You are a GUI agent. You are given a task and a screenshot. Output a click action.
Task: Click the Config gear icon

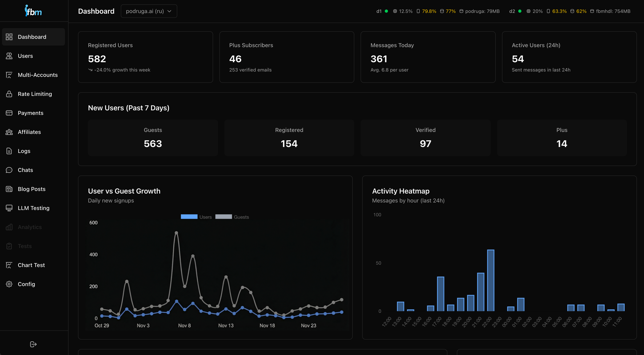tap(9, 284)
